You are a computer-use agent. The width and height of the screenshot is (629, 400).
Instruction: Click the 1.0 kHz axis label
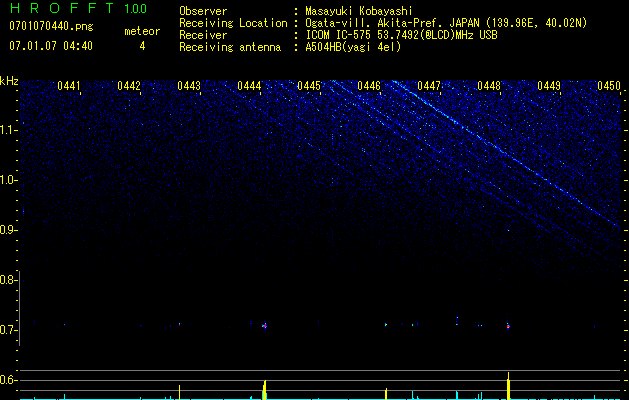[8, 180]
